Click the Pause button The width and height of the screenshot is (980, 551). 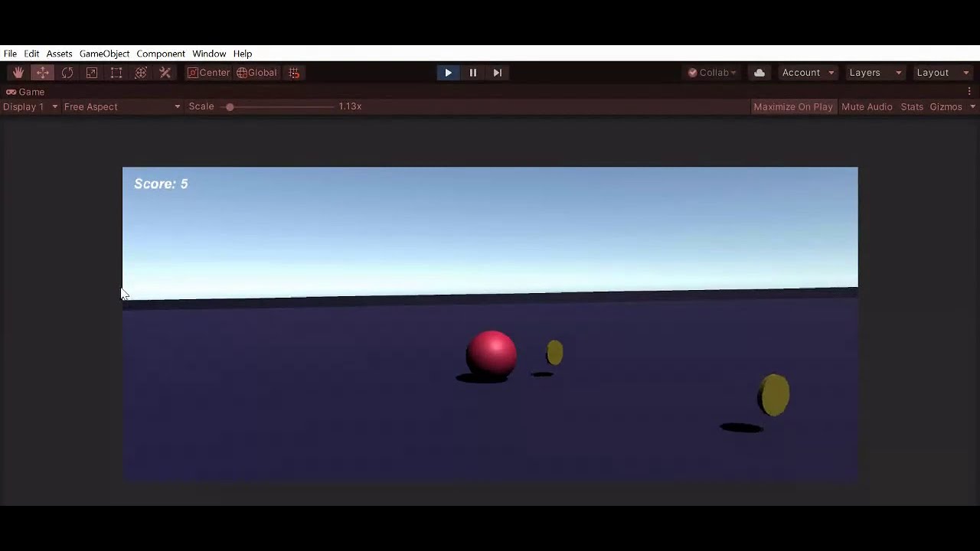coord(473,73)
